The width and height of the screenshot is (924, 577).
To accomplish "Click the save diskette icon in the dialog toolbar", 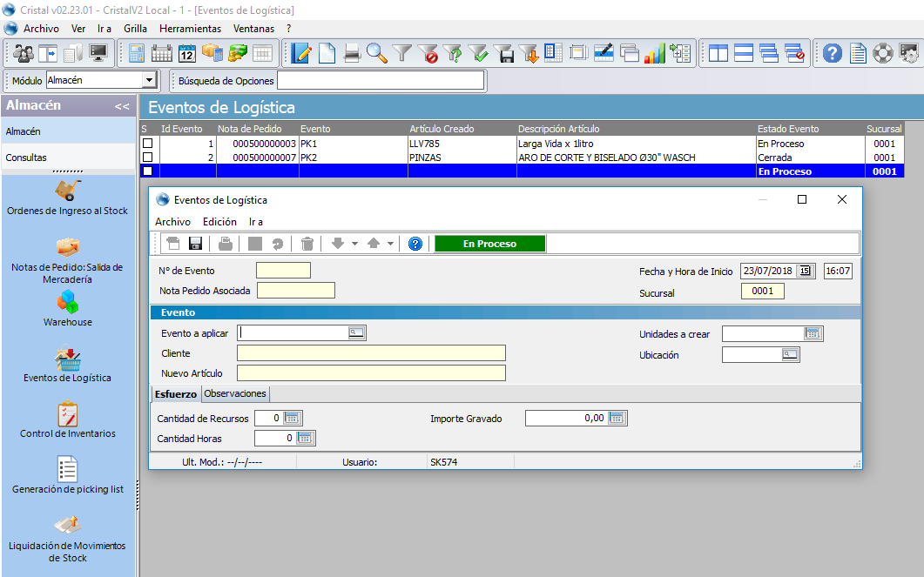I will tap(195, 244).
